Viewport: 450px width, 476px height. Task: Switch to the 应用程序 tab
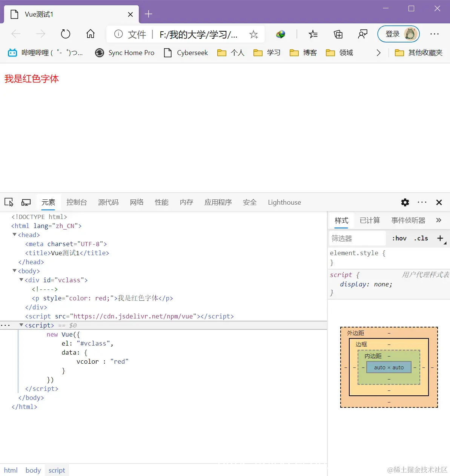pos(218,202)
